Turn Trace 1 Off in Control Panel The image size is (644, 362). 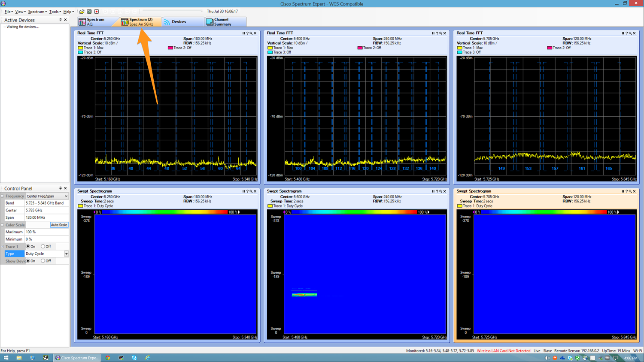[43, 247]
